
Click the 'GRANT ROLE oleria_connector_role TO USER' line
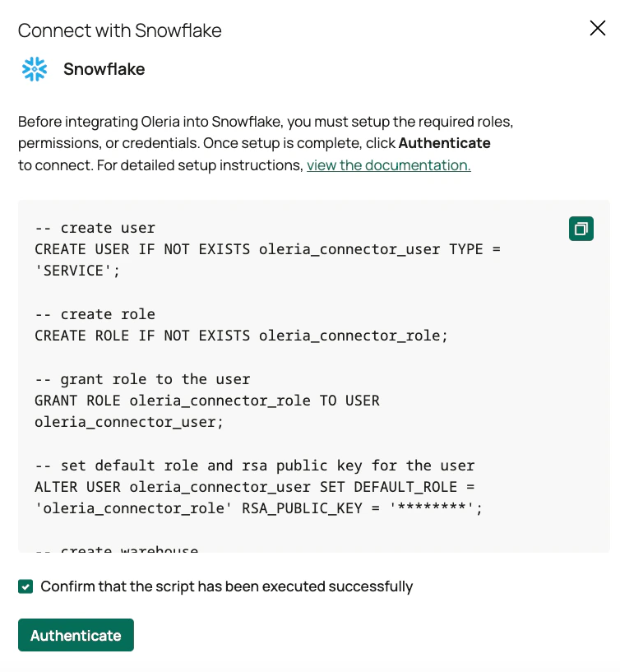(x=207, y=401)
